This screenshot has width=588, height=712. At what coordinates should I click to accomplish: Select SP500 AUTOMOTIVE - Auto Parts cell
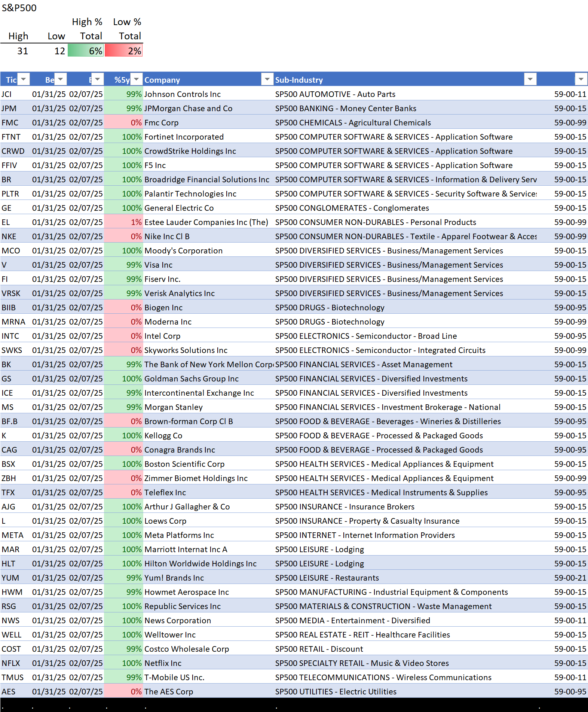pos(405,94)
